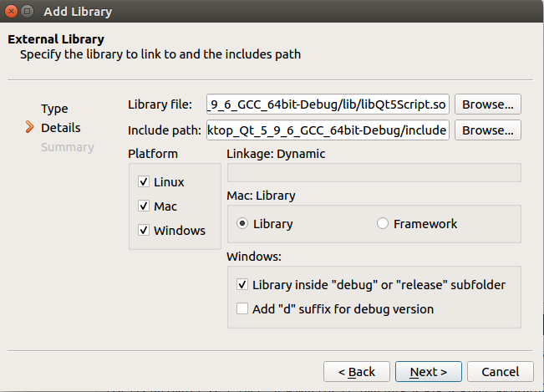
Task: Open the Linkage dropdown box
Action: tap(374, 172)
